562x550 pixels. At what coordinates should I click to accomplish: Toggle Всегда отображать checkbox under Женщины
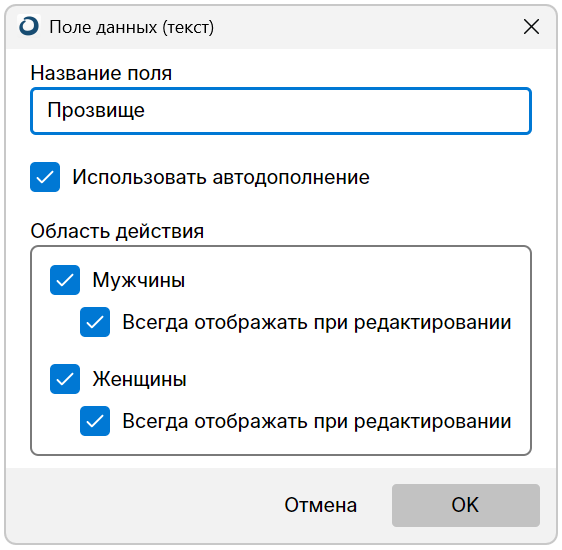(95, 421)
